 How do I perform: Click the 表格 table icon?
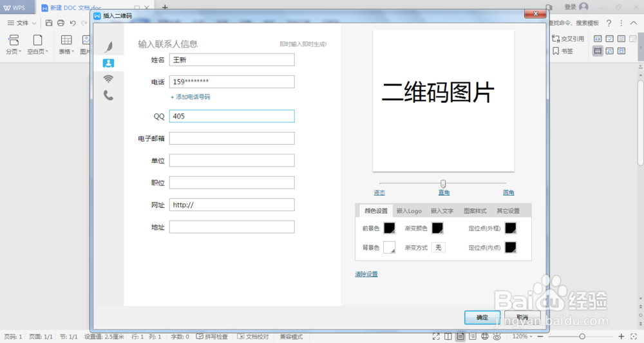(x=66, y=40)
